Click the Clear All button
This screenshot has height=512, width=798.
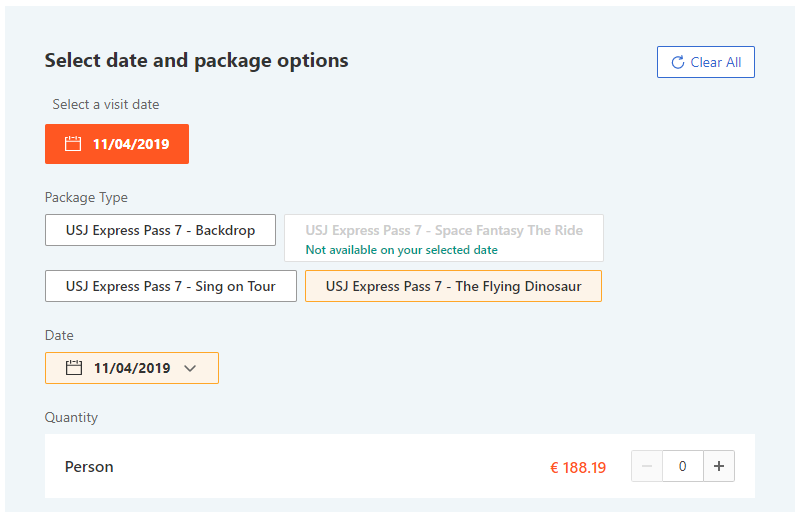click(705, 62)
